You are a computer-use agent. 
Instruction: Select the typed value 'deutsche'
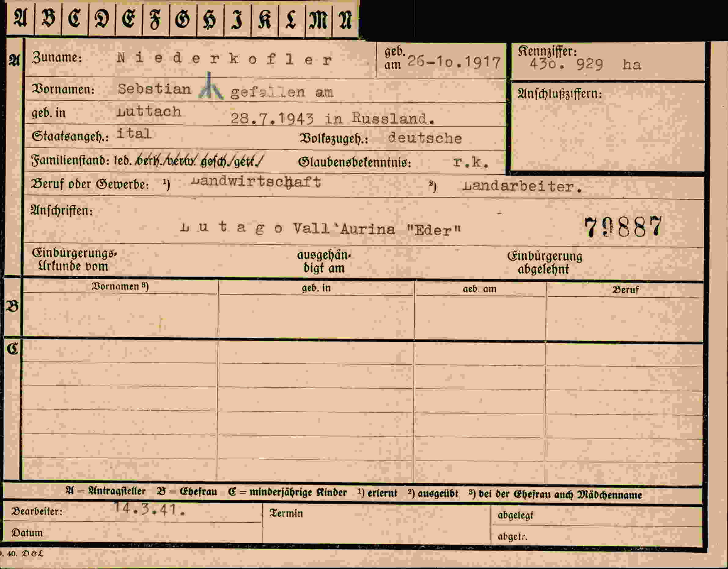pyautogui.click(x=425, y=138)
